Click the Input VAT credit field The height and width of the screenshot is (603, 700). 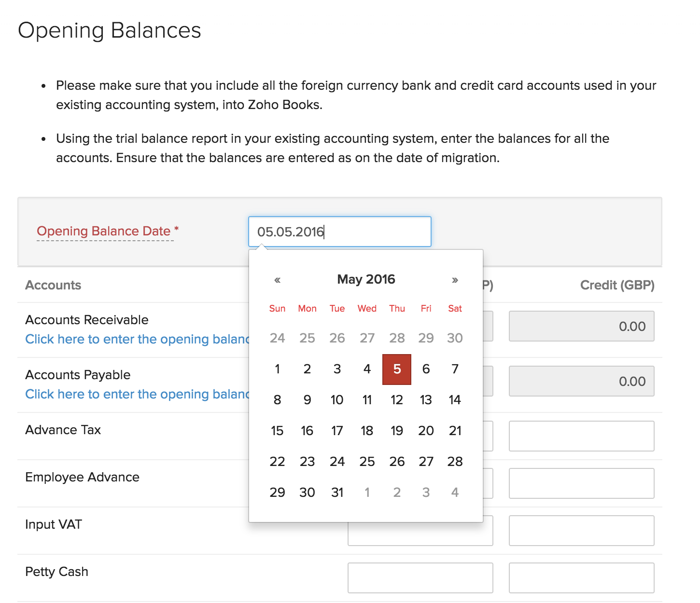click(581, 531)
